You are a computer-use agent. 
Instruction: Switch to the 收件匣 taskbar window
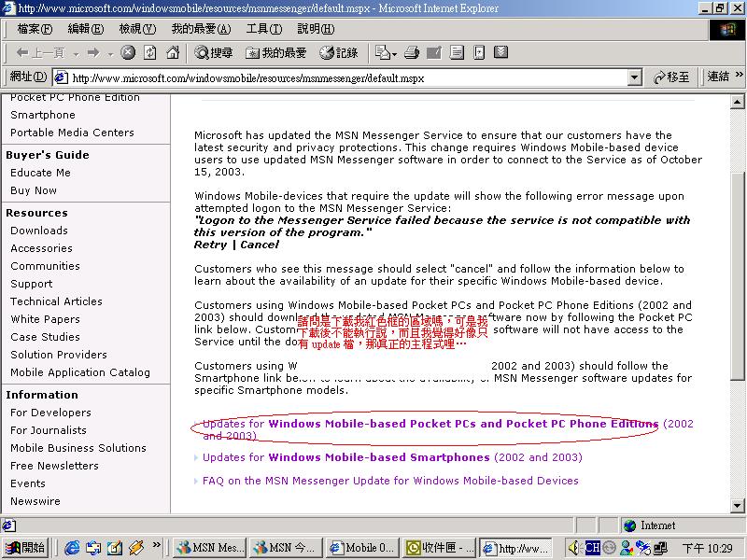click(x=439, y=548)
